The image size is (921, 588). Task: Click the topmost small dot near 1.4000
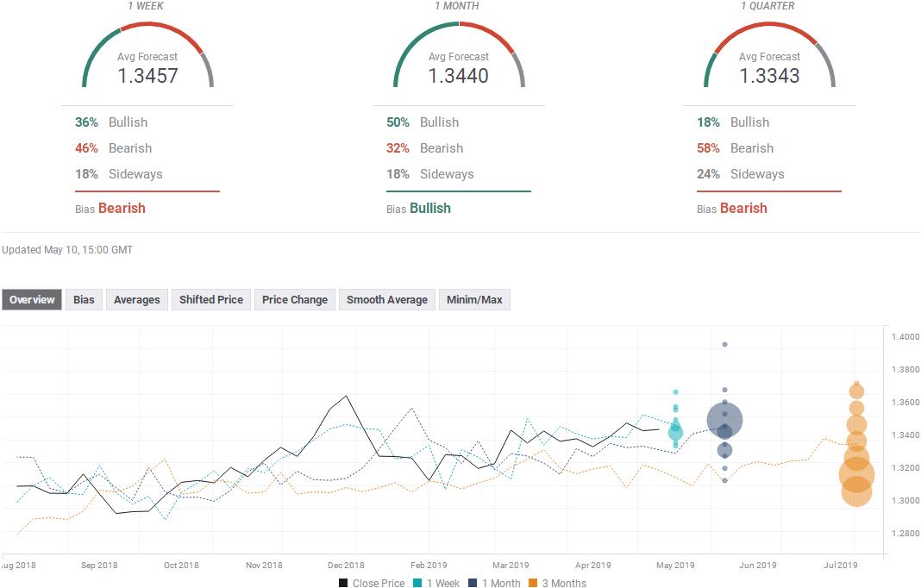click(x=725, y=344)
